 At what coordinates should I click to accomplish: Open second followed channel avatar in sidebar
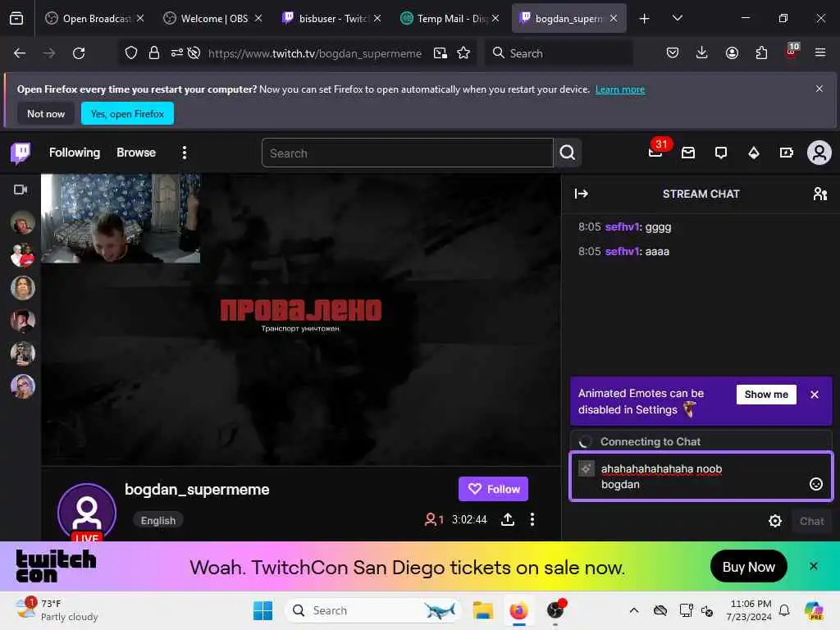pos(22,256)
